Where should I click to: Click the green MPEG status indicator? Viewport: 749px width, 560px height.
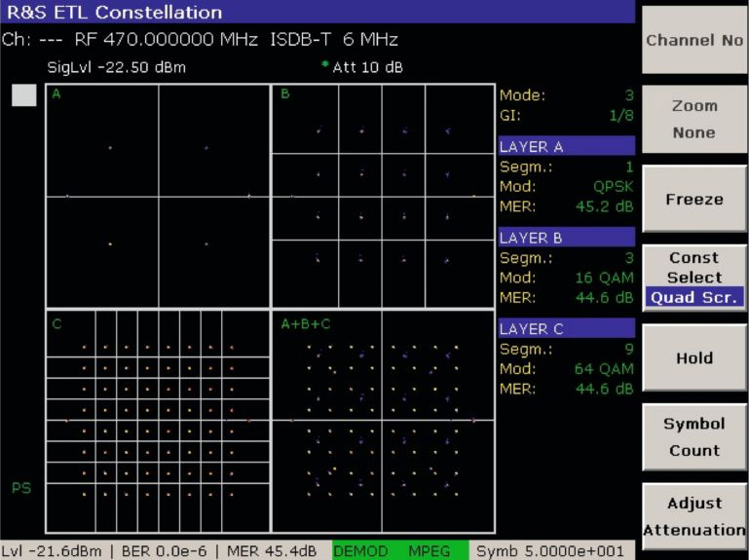[x=430, y=551]
